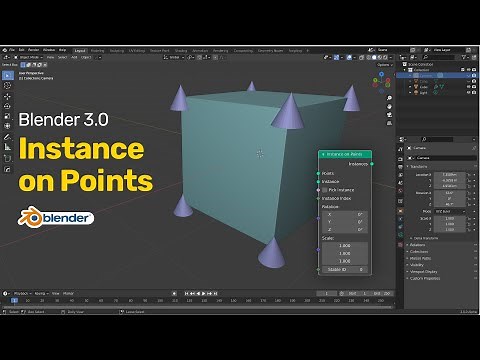The width and height of the screenshot is (480, 360).
Task: Toggle Pick Instance checkbox in node
Action: pyautogui.click(x=325, y=190)
